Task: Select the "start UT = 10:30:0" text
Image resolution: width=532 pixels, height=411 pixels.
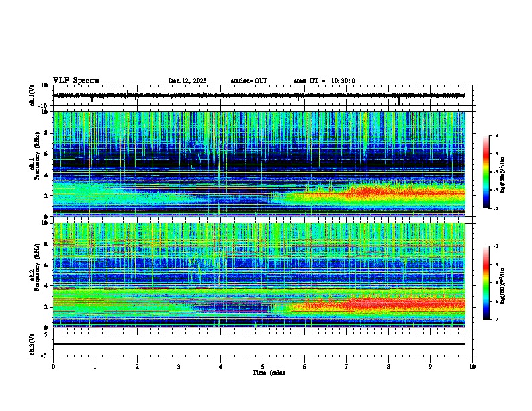Action: [324, 81]
